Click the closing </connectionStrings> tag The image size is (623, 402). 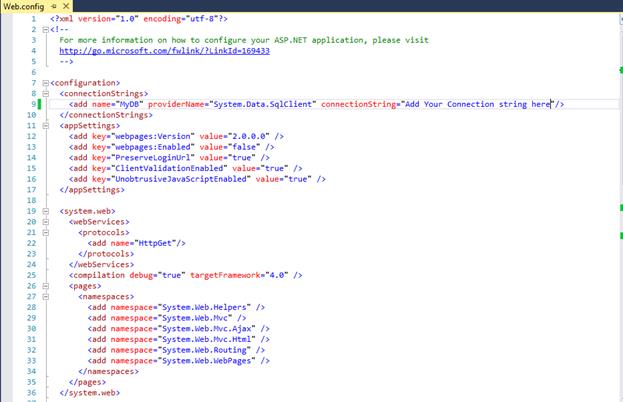(106, 115)
